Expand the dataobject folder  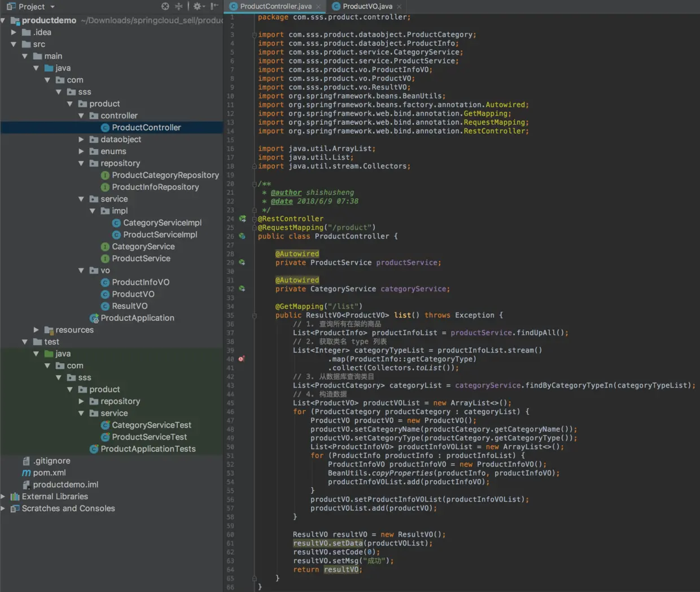[x=81, y=140]
